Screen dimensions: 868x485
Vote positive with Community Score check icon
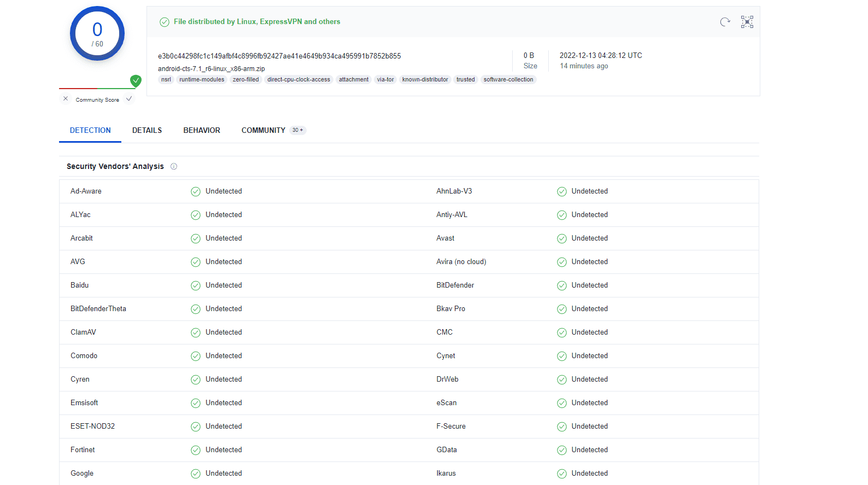tap(129, 99)
